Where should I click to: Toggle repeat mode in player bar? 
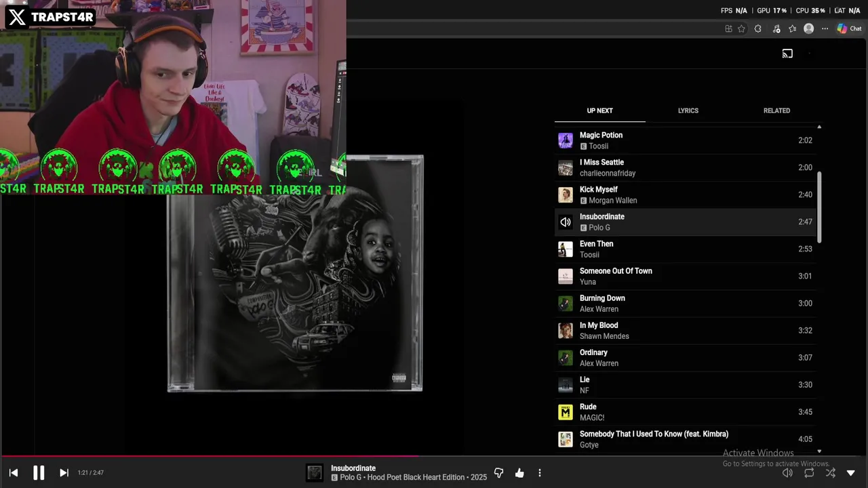coord(809,473)
